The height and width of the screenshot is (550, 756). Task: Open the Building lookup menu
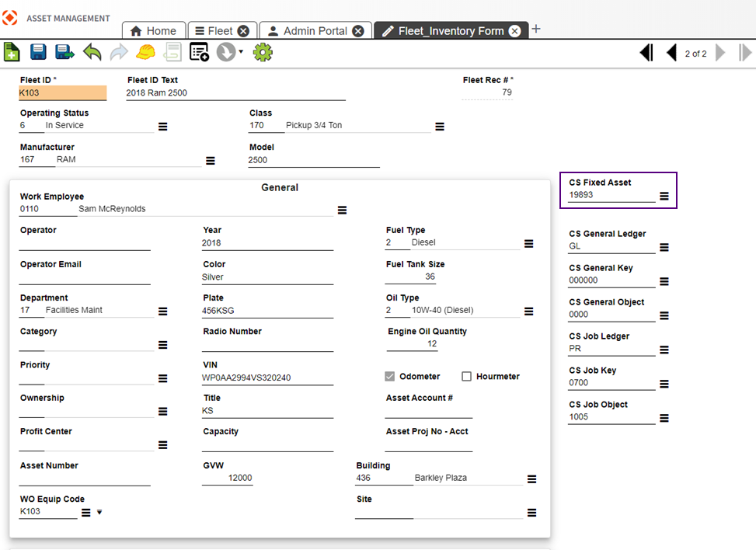[x=531, y=479]
